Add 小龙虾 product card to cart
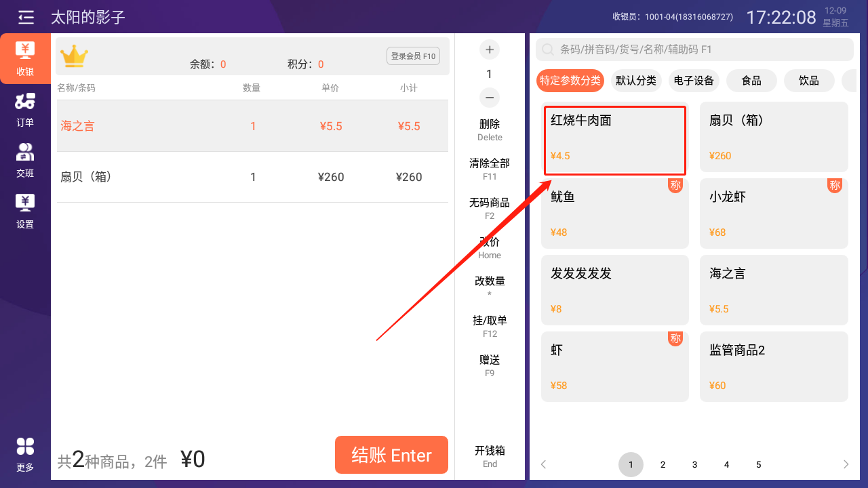This screenshot has height=488, width=868. pos(774,213)
